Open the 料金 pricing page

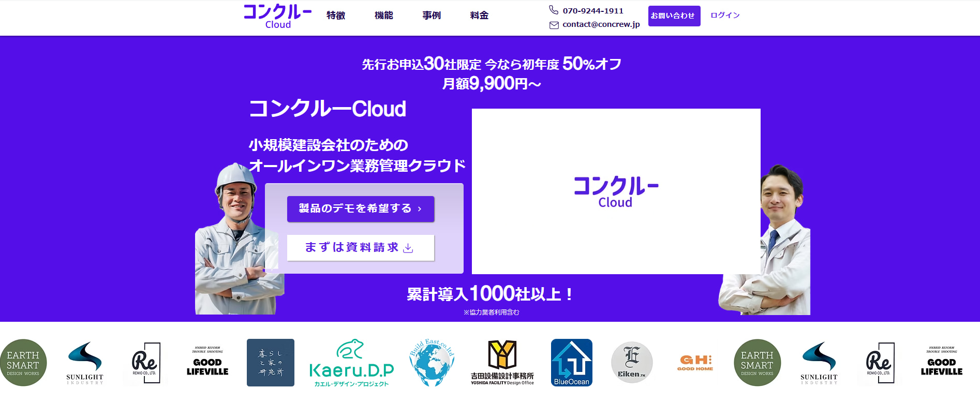pos(479,16)
